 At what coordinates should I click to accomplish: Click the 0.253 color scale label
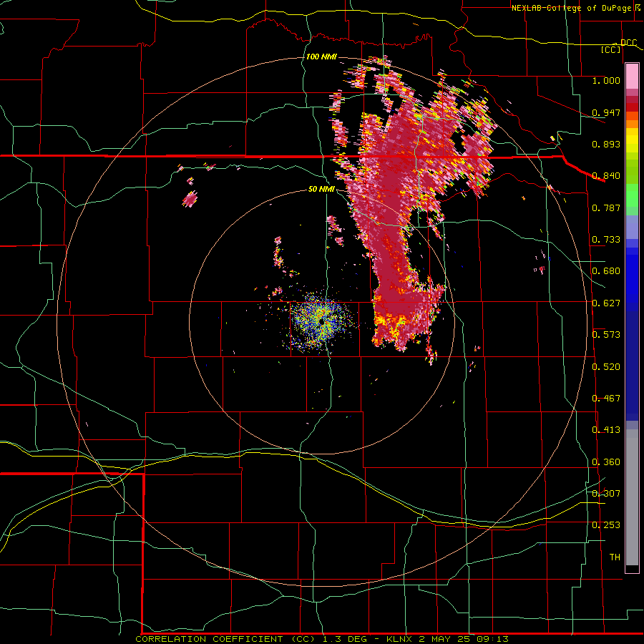tap(606, 525)
